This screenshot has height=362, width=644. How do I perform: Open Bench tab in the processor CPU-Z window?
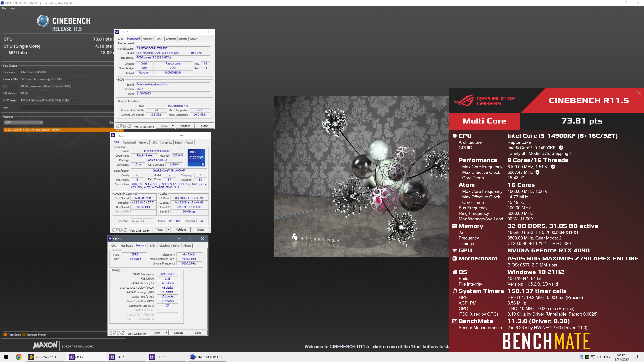178,142
